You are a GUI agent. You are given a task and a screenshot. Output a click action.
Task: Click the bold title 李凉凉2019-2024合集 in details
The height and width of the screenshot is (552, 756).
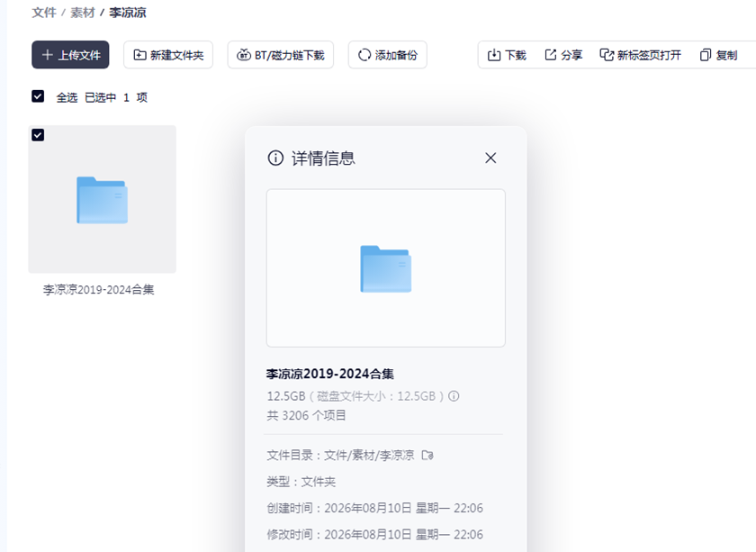tap(329, 374)
